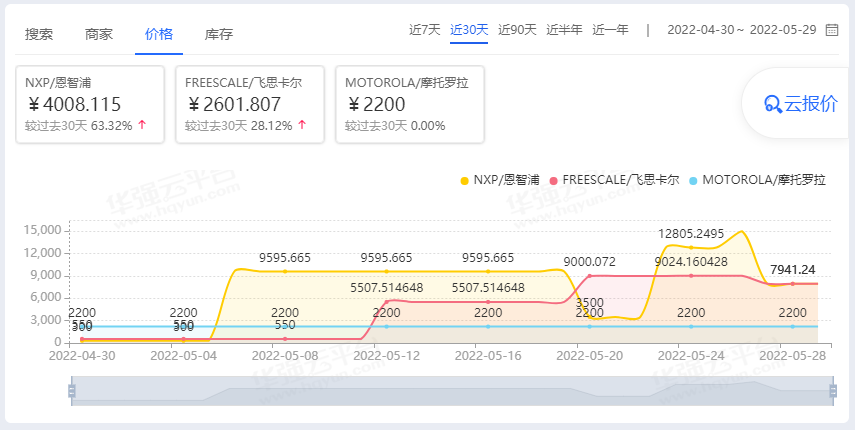This screenshot has width=855, height=430.
Task: Click the 2022-05-28 axis label
Action: pos(792,356)
